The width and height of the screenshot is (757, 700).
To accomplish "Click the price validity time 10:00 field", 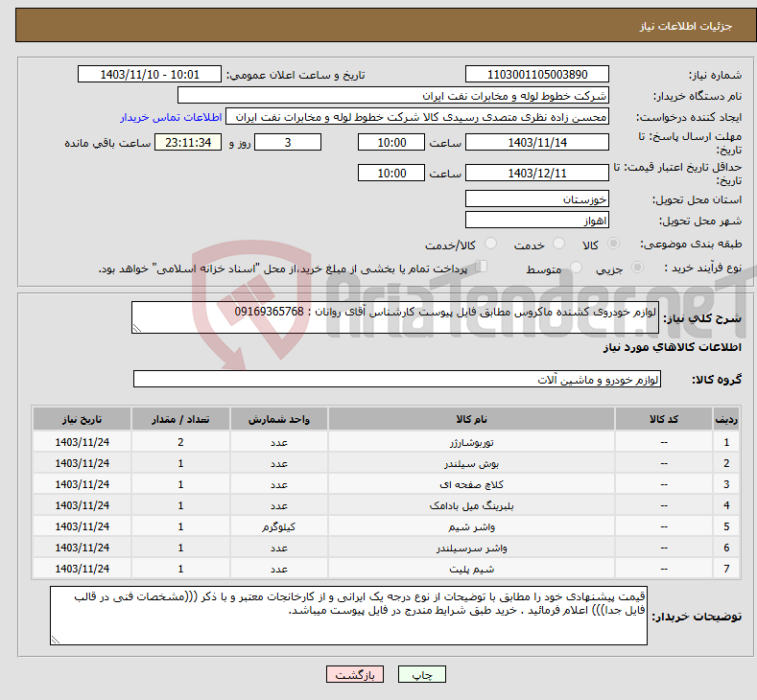I will coord(391,173).
